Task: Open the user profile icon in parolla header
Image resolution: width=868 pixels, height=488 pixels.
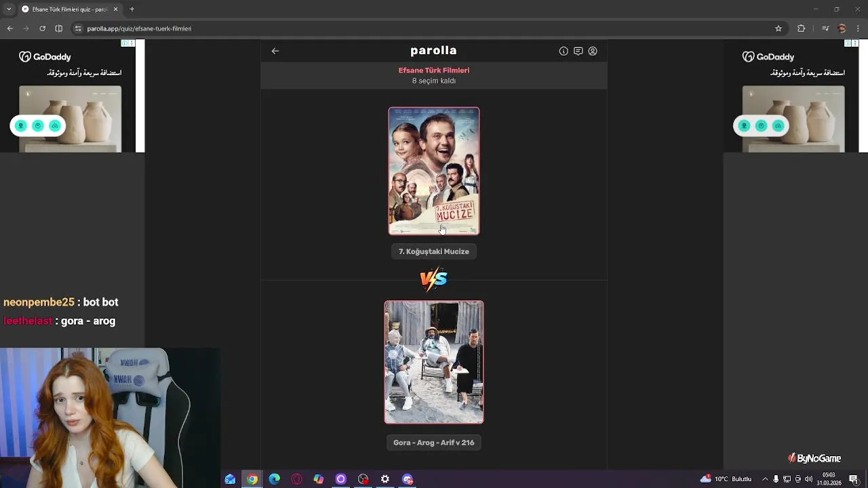Action: click(x=593, y=51)
